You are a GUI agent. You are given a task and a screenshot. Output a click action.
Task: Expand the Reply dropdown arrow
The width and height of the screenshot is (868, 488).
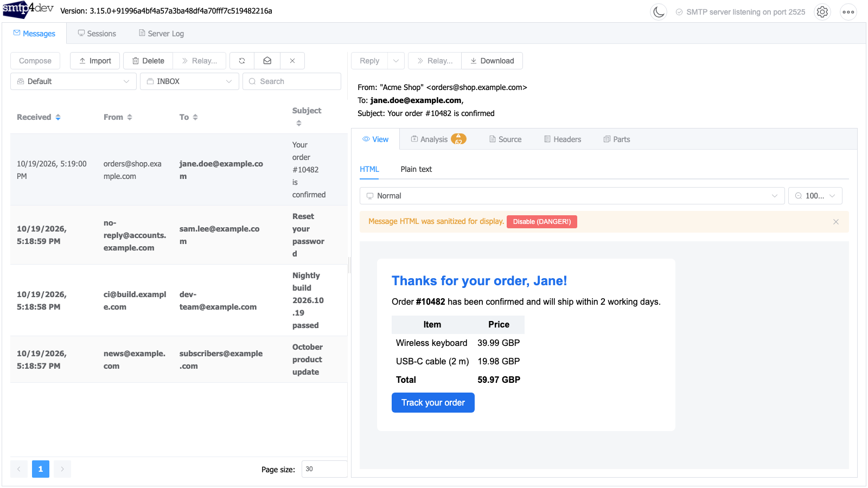396,61
